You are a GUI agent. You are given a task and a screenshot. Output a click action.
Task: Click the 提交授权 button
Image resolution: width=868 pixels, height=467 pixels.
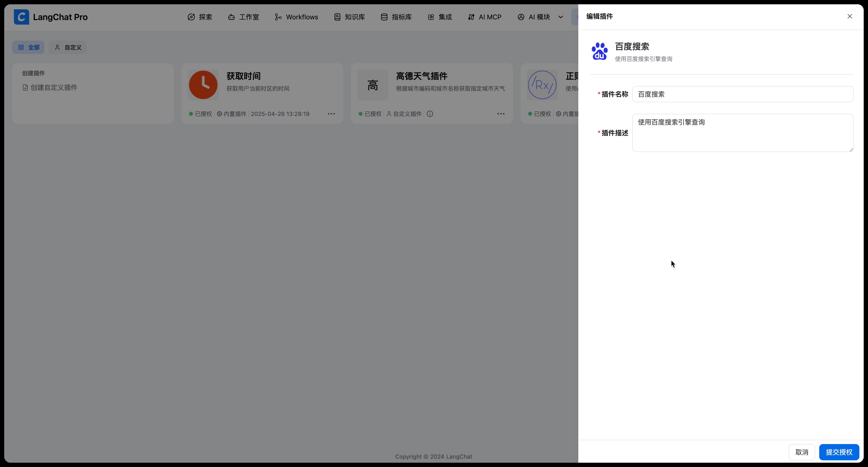click(839, 452)
